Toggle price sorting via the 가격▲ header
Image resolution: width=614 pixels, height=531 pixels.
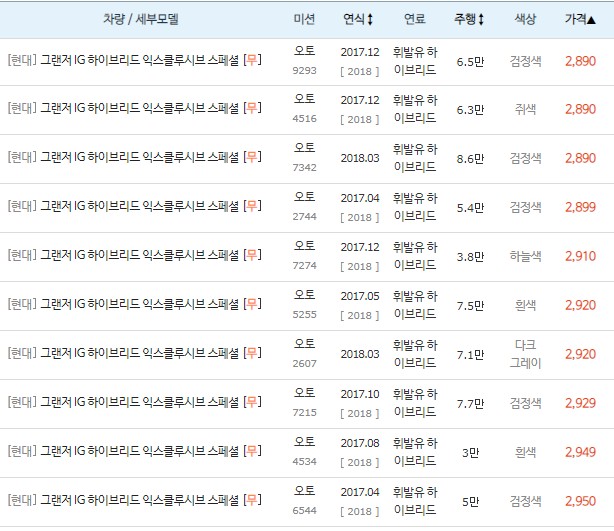[x=580, y=19]
